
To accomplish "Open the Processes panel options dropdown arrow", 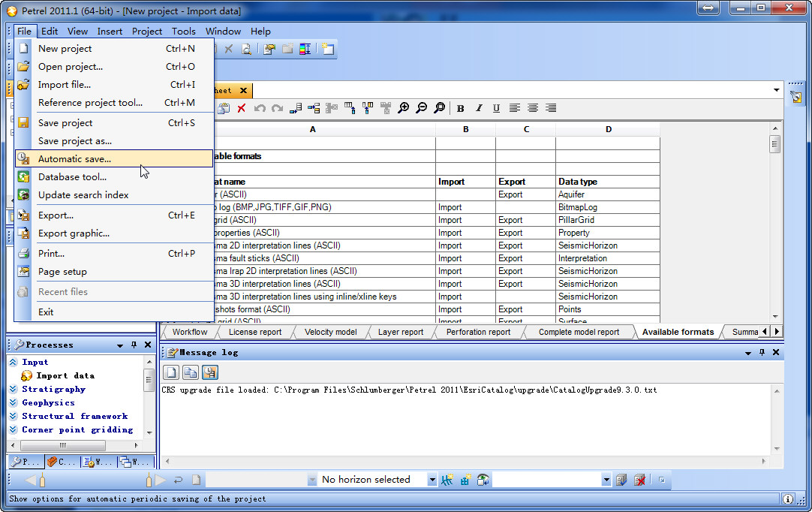I will (120, 345).
